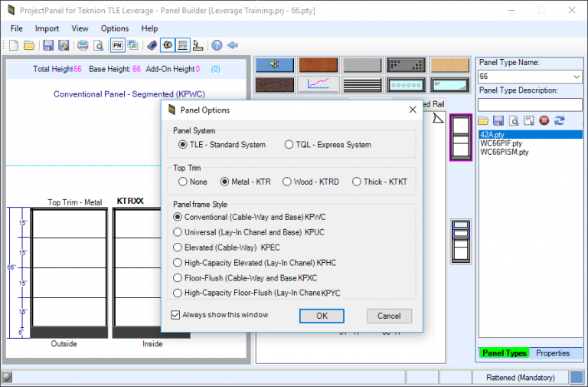
Task: Click Cancel in Panel Options dialog
Action: tap(389, 316)
